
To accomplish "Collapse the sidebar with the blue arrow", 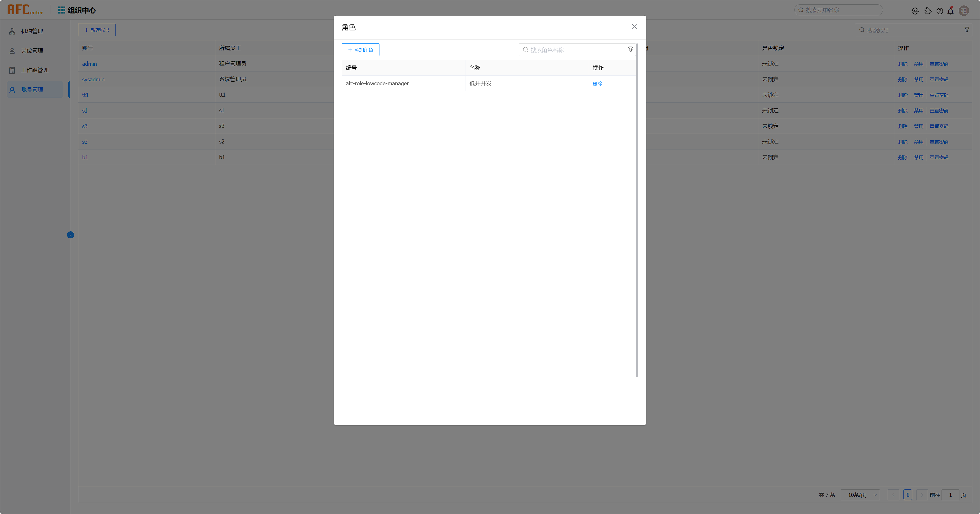I will 70,235.
